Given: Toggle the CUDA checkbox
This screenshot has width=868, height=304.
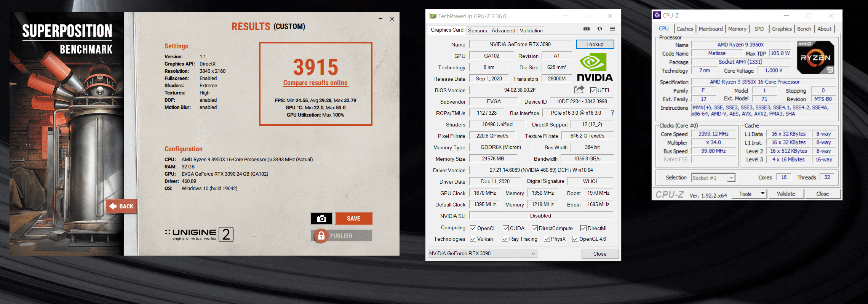Looking at the screenshot, I should coord(506,228).
